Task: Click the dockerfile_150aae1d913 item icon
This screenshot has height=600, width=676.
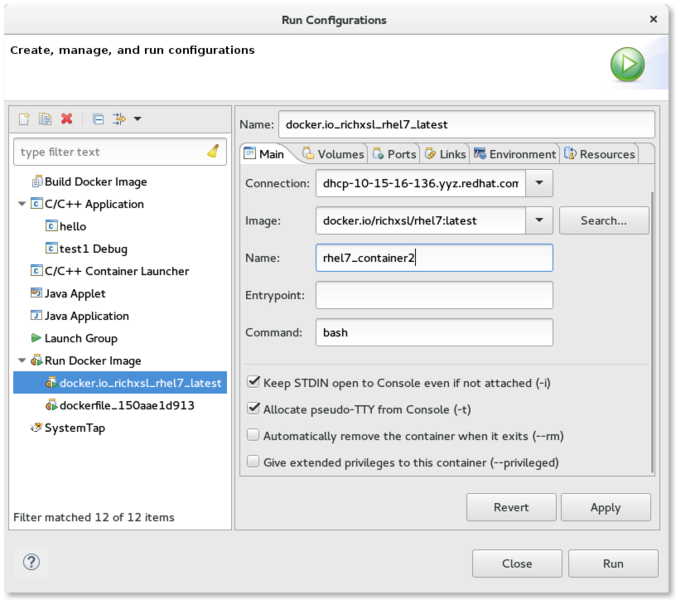Action: tap(52, 405)
